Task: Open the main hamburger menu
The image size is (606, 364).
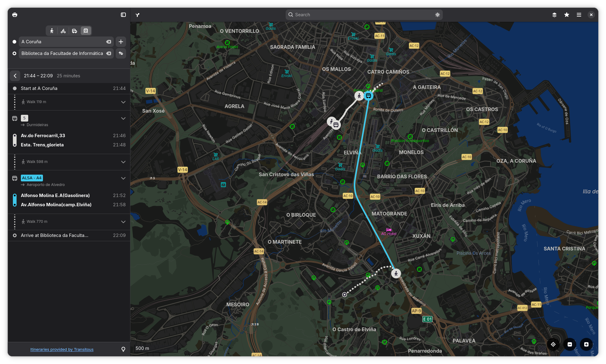Action: tap(579, 15)
